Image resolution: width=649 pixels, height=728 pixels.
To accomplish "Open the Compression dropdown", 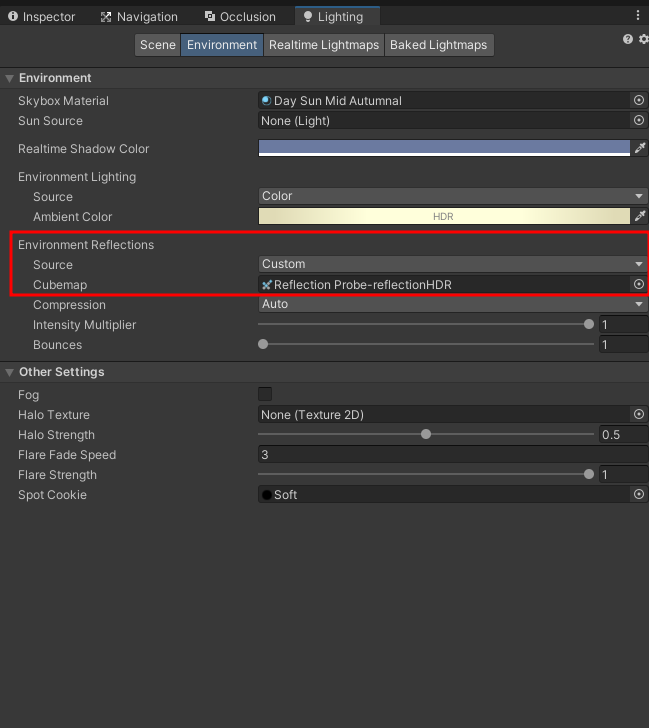I will 452,304.
